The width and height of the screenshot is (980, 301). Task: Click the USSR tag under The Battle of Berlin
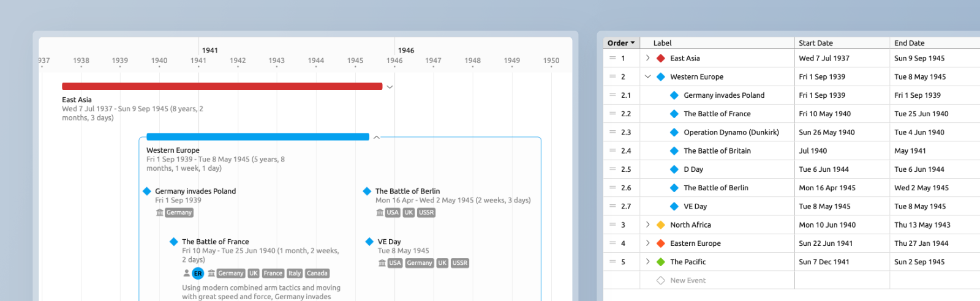426,212
